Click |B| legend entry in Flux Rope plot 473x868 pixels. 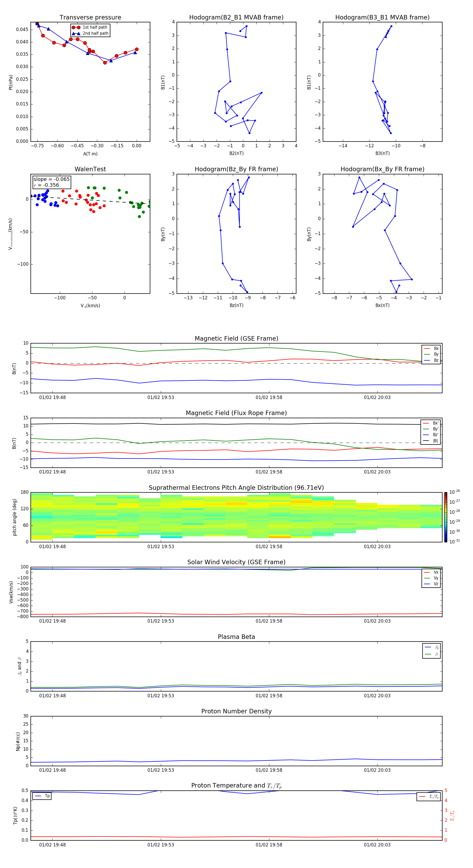431,441
